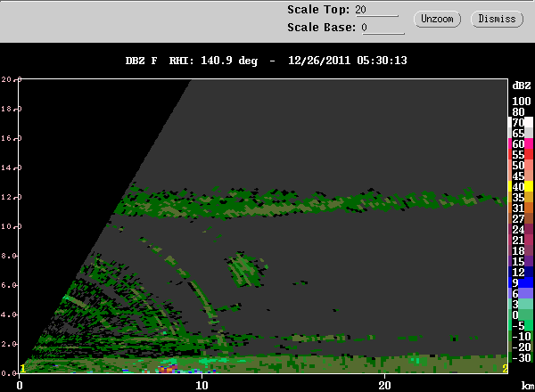Image resolution: width=535 pixels, height=392 pixels.
Task: Click the 8.0 height axis label
Action: coord(9,256)
